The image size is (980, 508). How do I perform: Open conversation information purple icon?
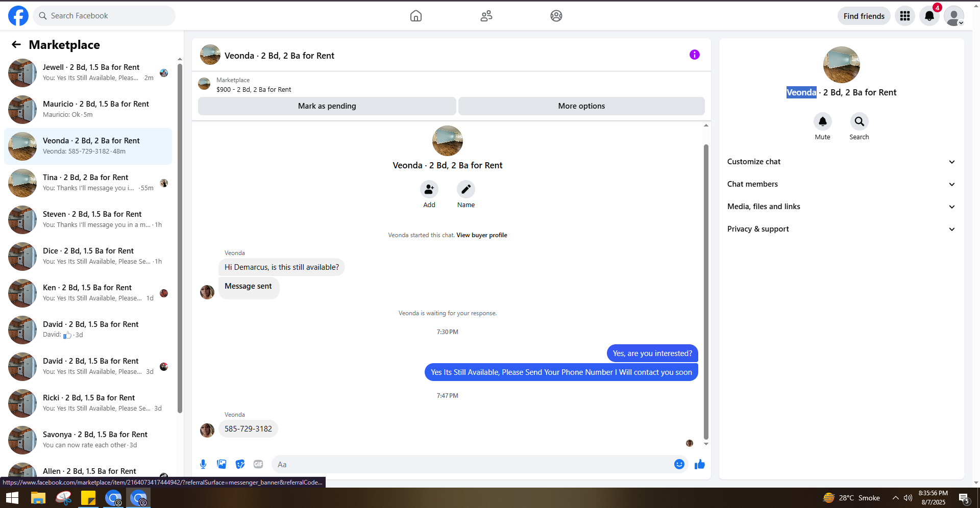click(695, 55)
